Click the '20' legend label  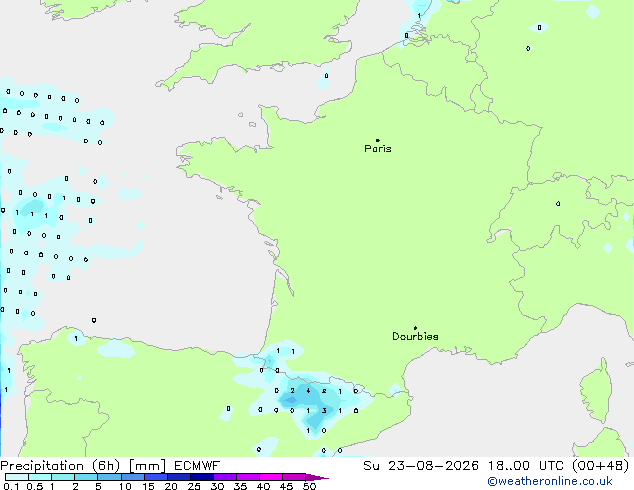click(171, 486)
